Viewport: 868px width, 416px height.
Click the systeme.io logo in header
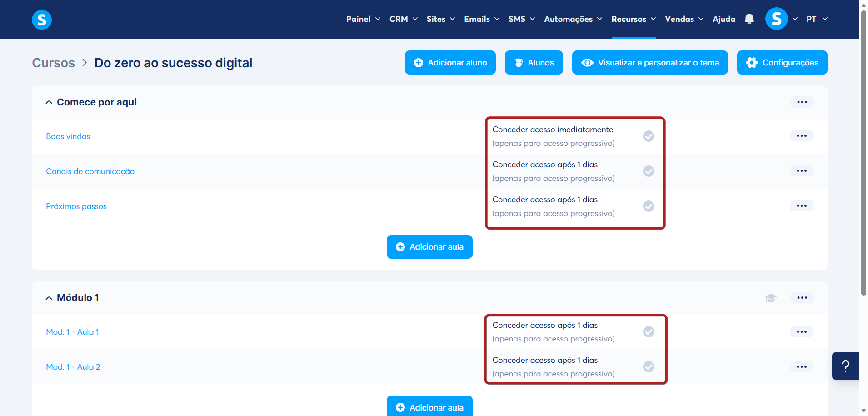[x=42, y=20]
